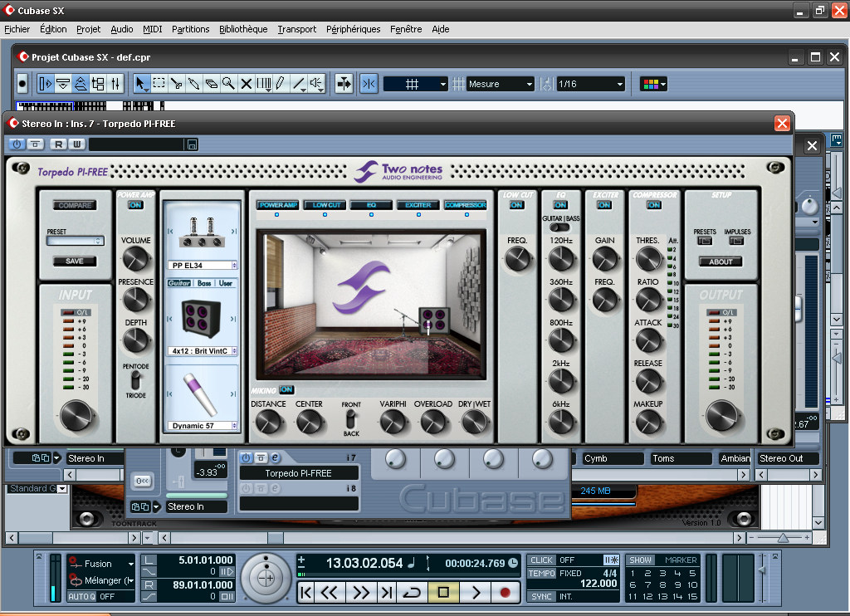Open the Projet menu
Screen dimensions: 850x616
point(88,29)
